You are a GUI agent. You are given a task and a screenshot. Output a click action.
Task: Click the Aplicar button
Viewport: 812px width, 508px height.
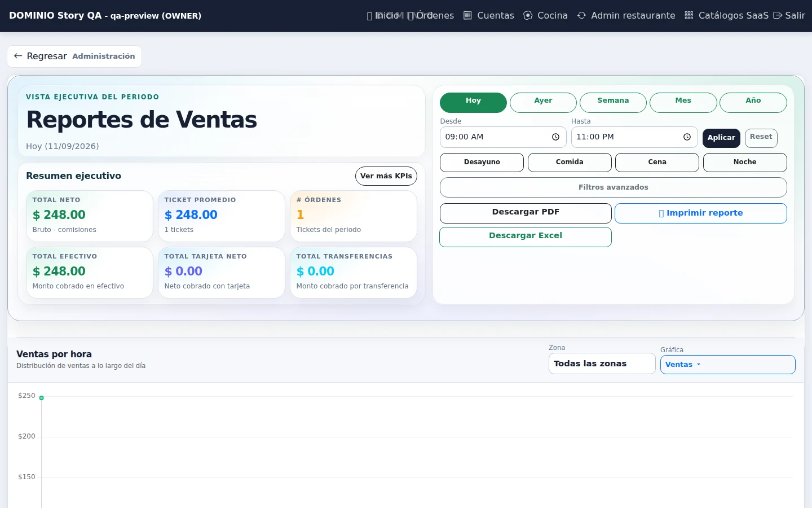(x=721, y=138)
